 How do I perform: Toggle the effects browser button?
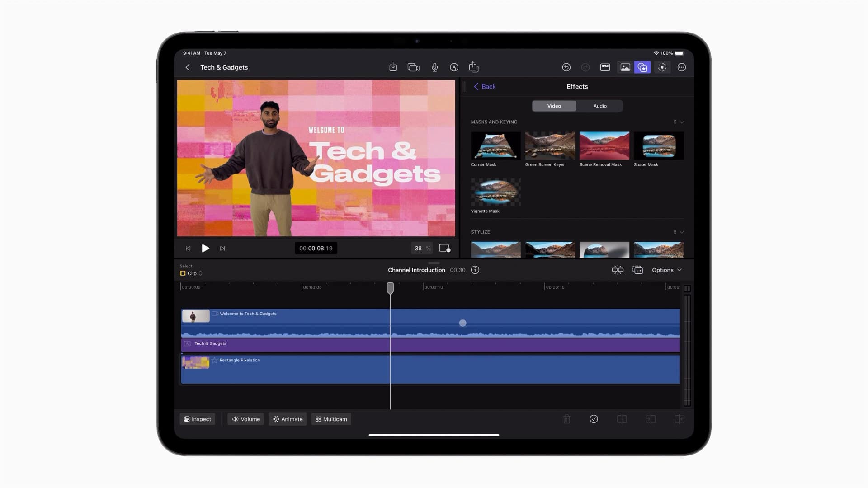tap(642, 67)
